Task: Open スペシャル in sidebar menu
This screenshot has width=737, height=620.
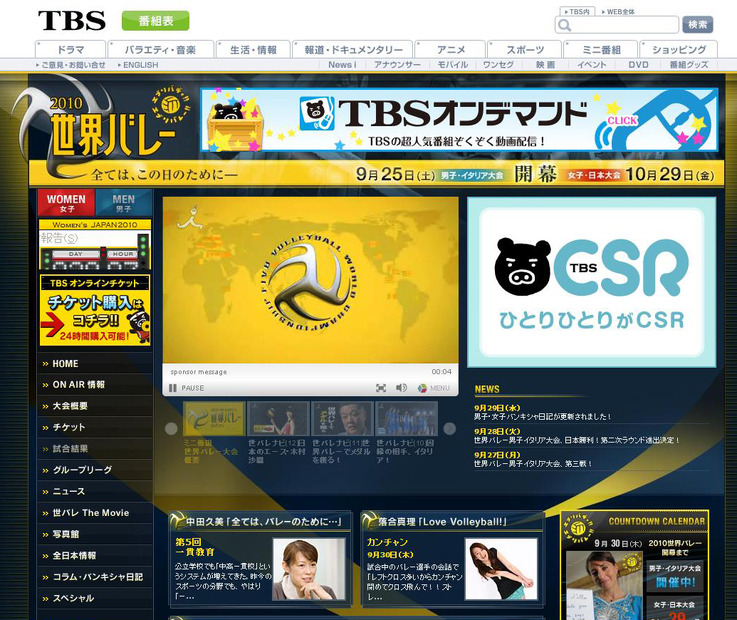Action: 95,598
